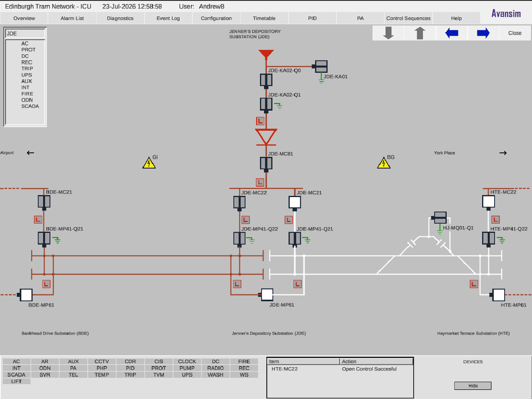Select ODN in the JDE list
The image size is (532, 399).
point(27,100)
